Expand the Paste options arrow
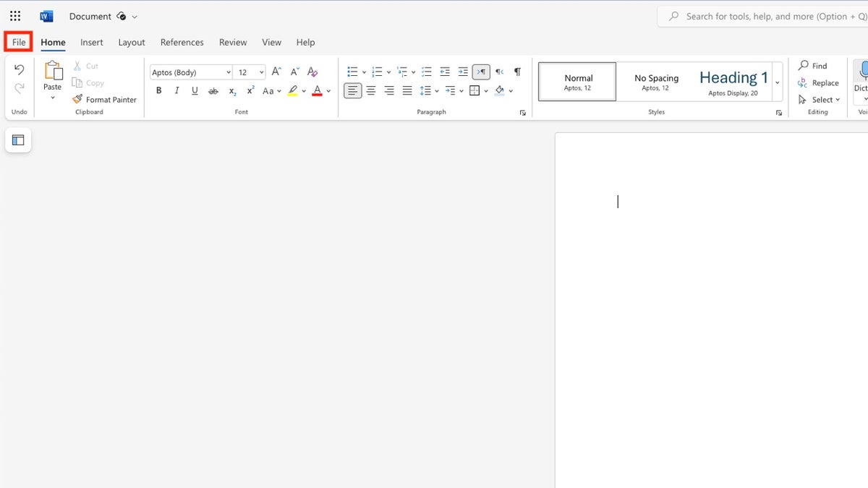The height and width of the screenshot is (488, 868). click(53, 97)
